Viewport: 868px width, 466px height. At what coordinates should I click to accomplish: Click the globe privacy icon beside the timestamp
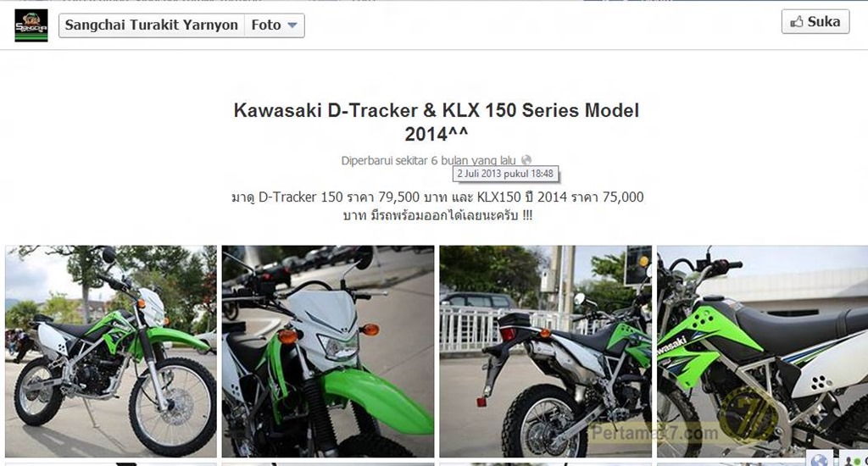pyautogui.click(x=526, y=160)
